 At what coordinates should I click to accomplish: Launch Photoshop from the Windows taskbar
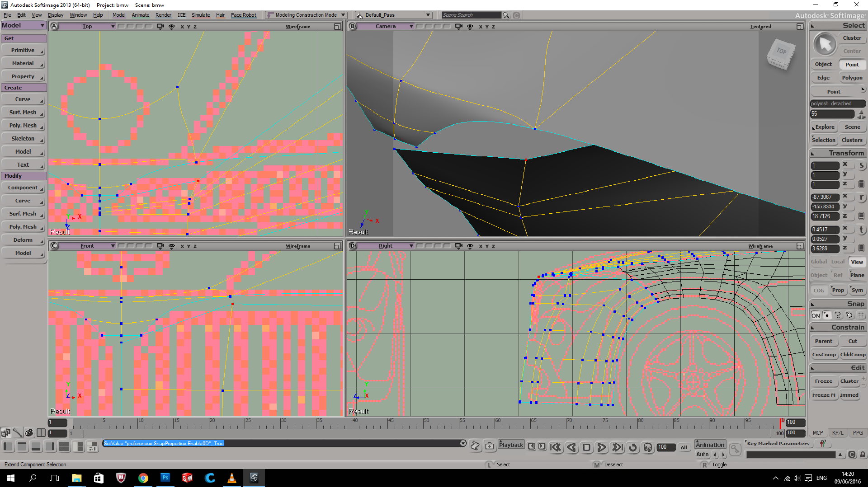click(x=165, y=478)
